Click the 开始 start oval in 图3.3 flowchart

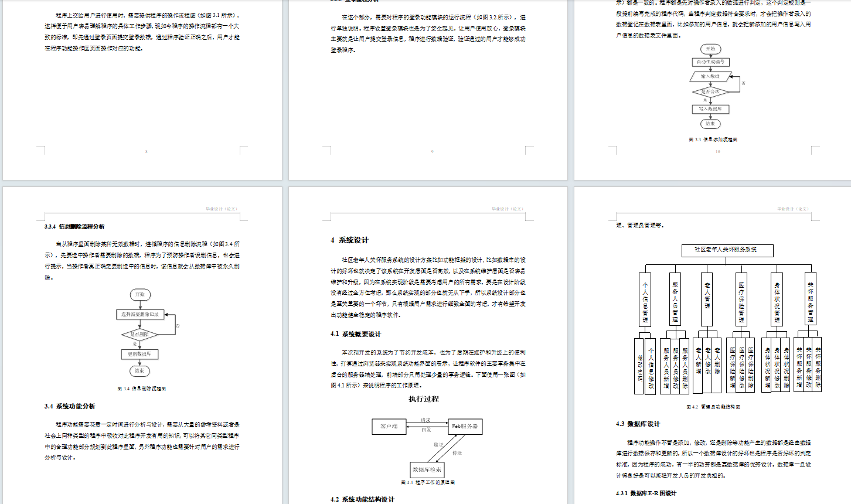[711, 49]
